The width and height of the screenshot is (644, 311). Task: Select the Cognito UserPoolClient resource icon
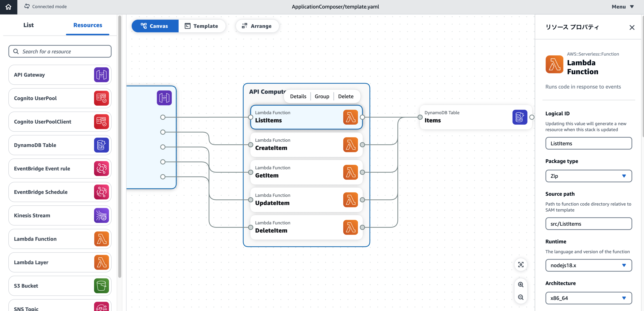(x=101, y=122)
